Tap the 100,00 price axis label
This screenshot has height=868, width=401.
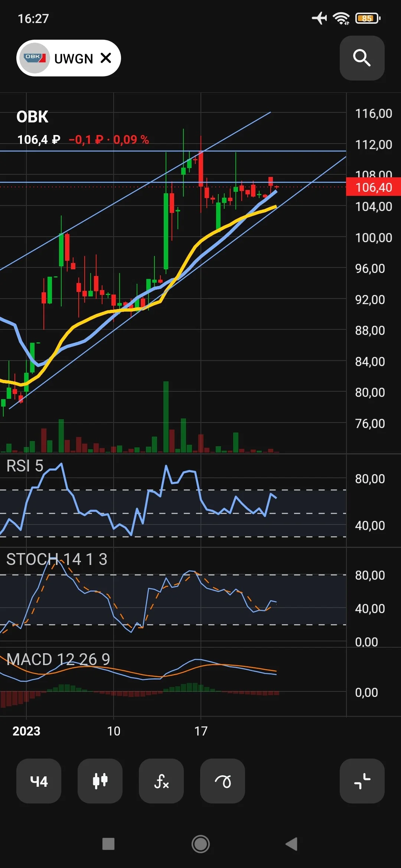click(x=374, y=237)
